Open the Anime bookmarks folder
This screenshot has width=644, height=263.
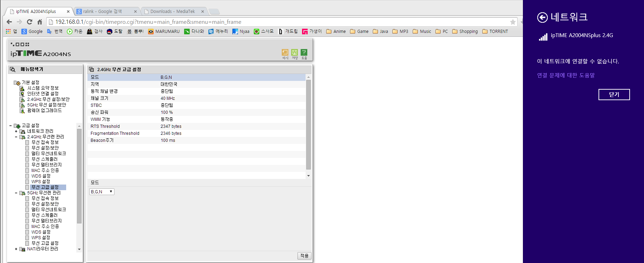coord(336,32)
